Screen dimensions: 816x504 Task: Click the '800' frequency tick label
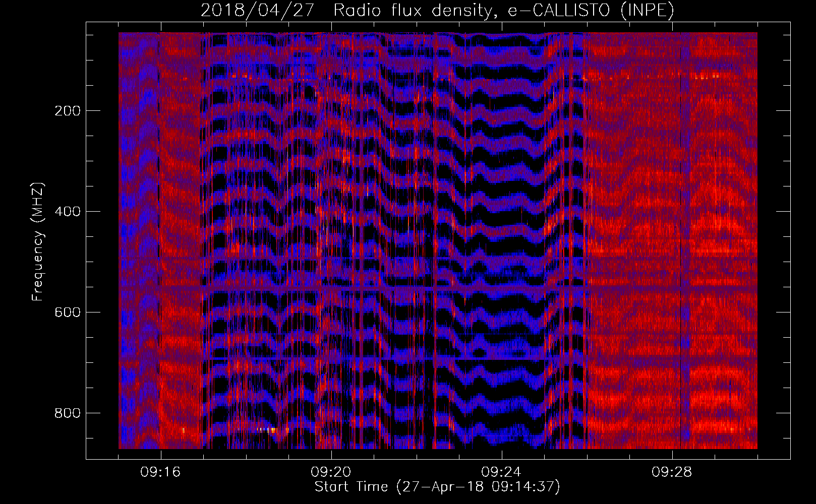pyautogui.click(x=68, y=413)
